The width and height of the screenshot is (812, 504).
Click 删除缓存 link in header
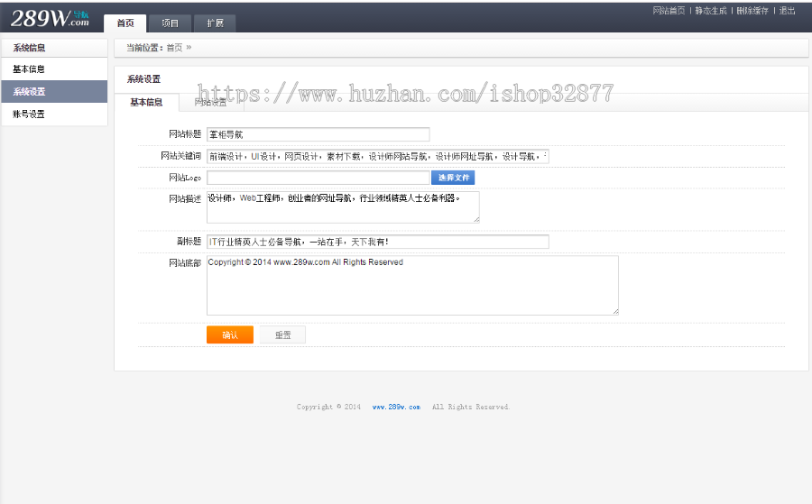(x=752, y=10)
